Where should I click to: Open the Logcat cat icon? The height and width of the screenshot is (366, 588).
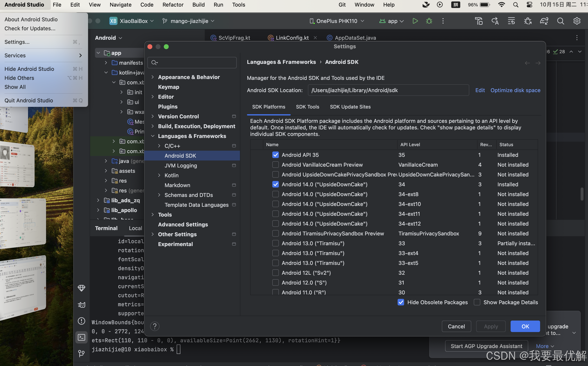[81, 305]
